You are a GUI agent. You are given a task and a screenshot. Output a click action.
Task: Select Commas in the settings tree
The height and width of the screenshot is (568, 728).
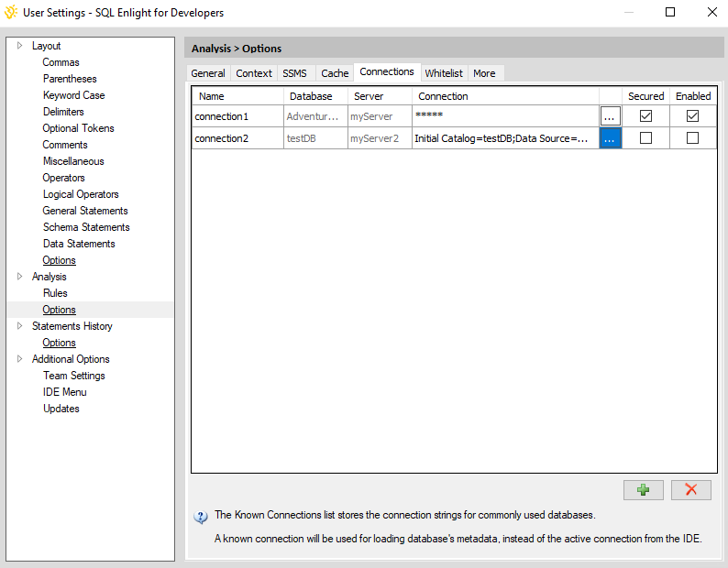coord(61,62)
